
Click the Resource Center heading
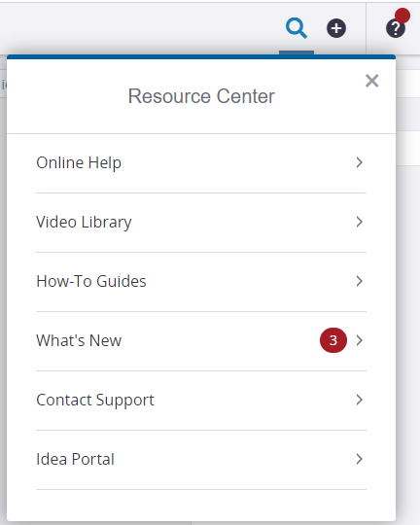click(x=201, y=96)
